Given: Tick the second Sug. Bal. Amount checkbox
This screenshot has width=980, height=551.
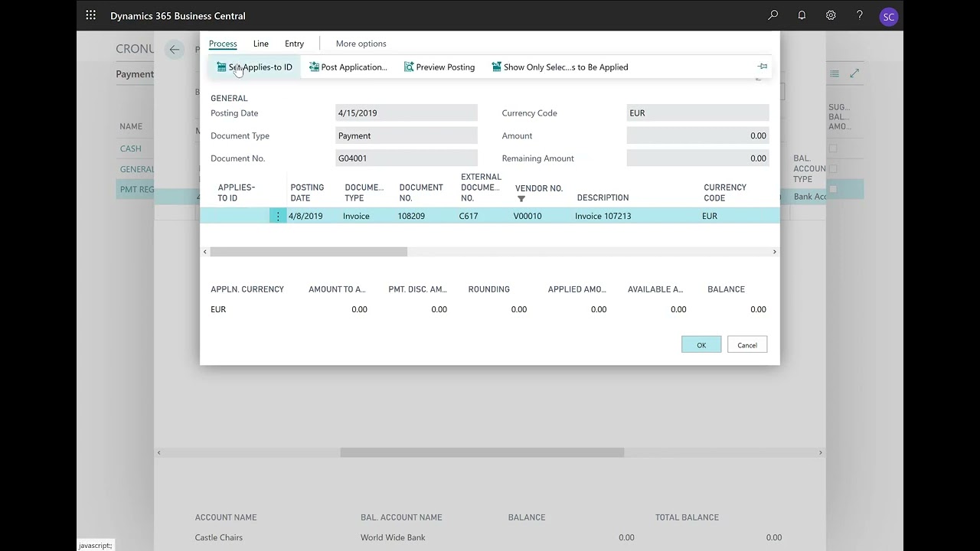Looking at the screenshot, I should click(833, 168).
